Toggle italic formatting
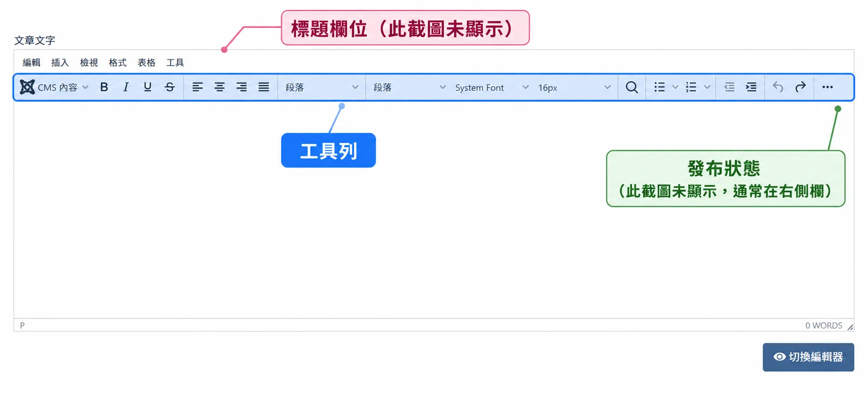Image resolution: width=868 pixels, height=393 pixels. 126,87
